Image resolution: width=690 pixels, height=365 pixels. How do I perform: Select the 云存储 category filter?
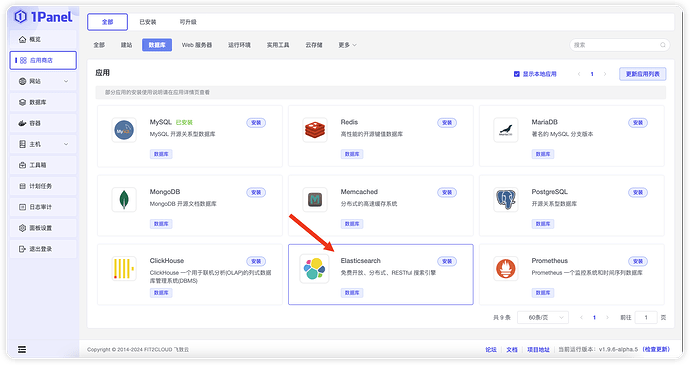[x=314, y=45]
